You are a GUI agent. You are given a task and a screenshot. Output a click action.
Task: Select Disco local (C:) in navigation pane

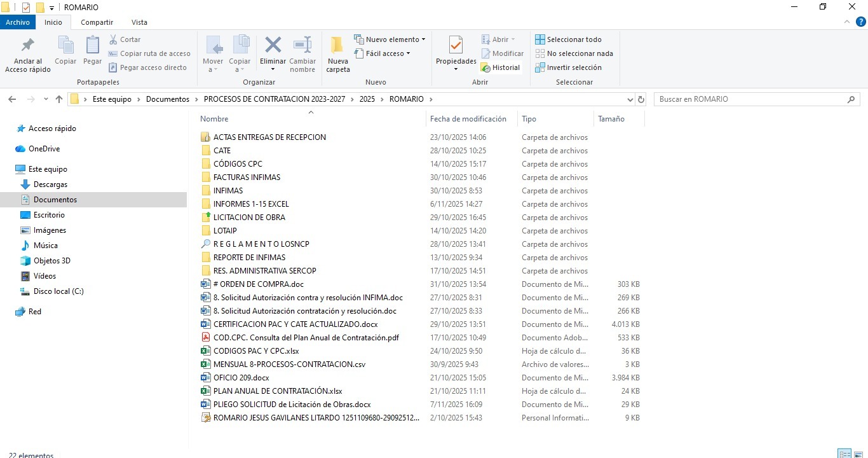58,291
